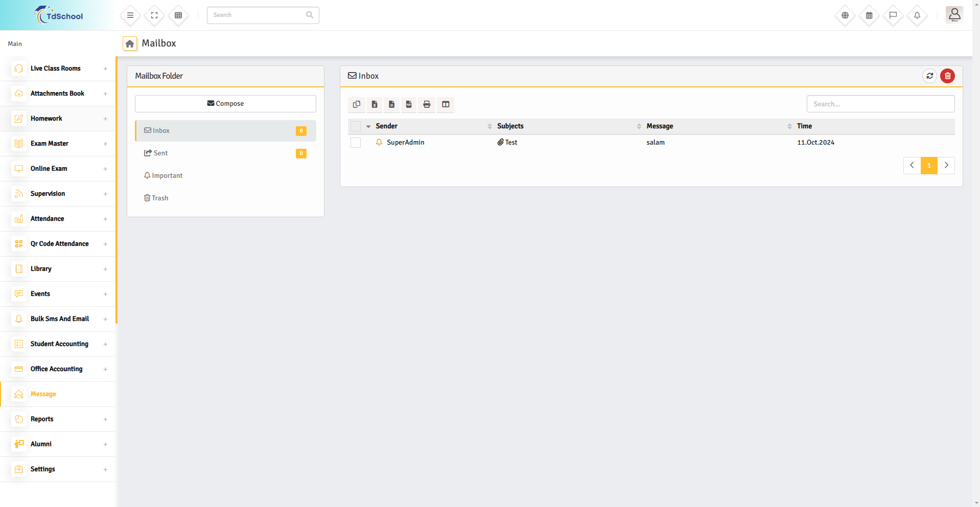Copy the inbox table data
The height and width of the screenshot is (507, 980).
pyautogui.click(x=357, y=104)
